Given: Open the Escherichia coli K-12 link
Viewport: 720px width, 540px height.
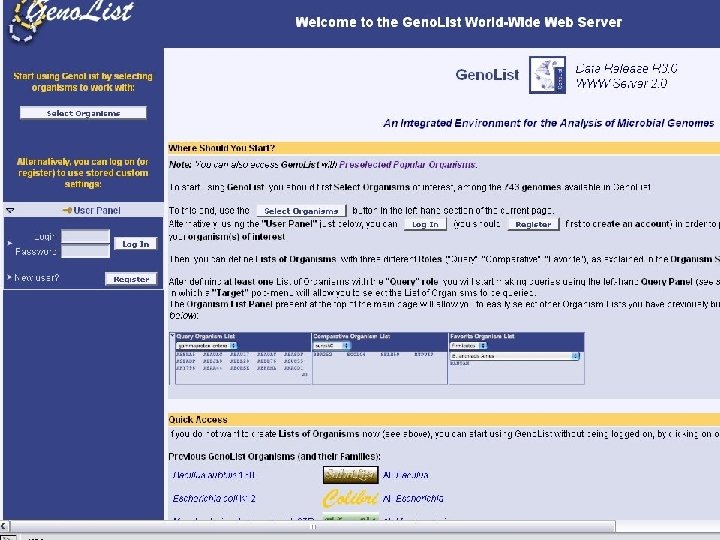Looking at the screenshot, I should click(x=214, y=498).
